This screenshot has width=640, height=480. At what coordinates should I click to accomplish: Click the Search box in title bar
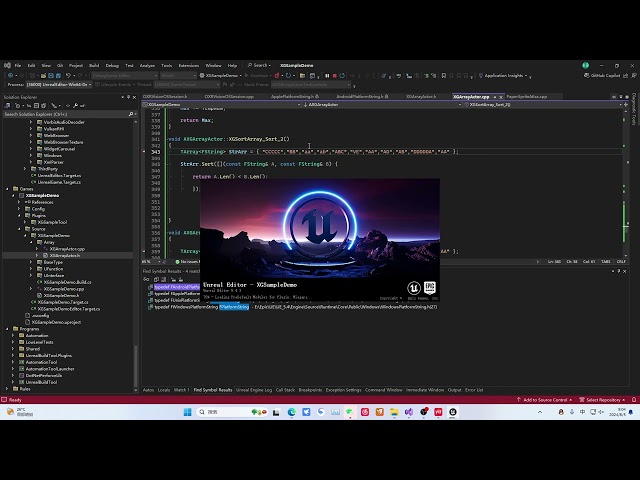click(259, 65)
